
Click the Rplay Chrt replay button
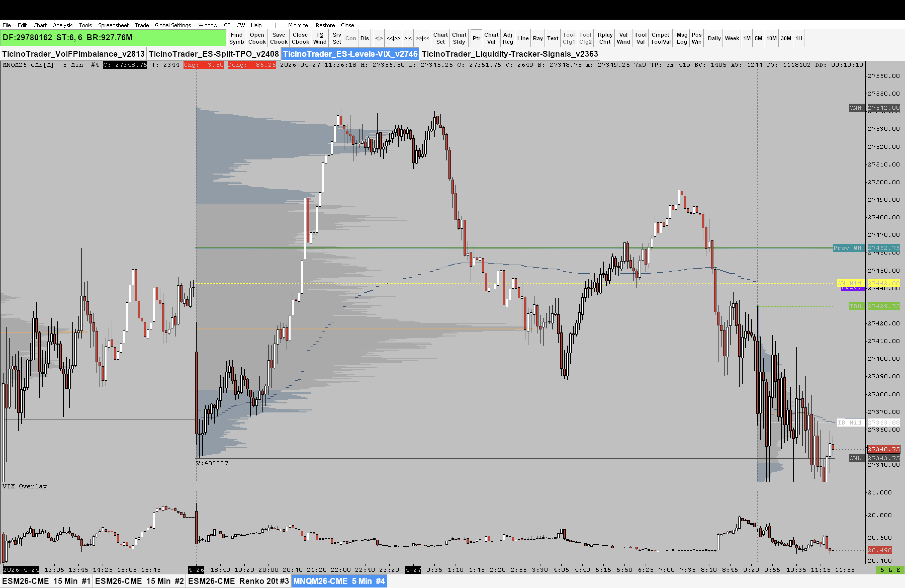point(605,38)
